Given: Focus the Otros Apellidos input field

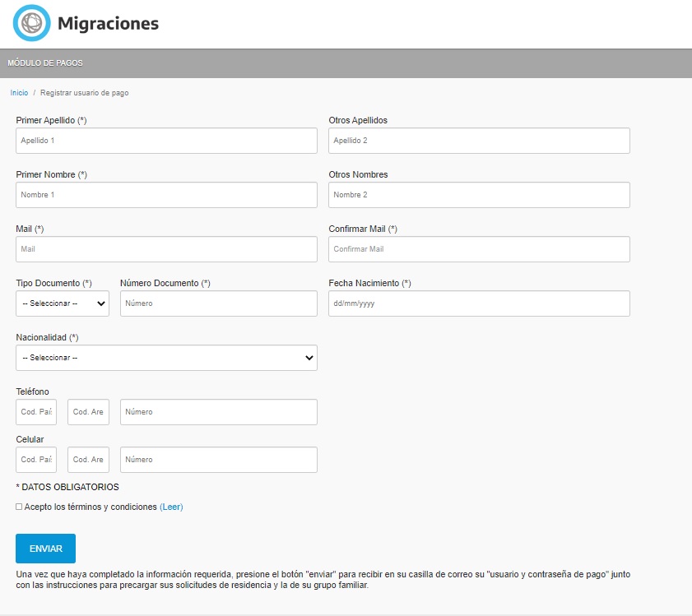Looking at the screenshot, I should 477,141.
